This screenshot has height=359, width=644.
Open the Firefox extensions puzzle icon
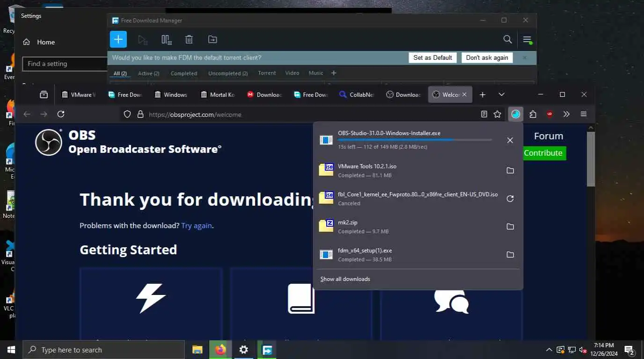(533, 114)
